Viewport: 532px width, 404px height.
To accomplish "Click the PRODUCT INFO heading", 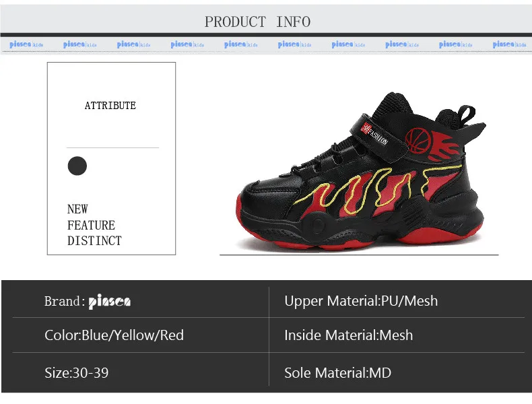I will coord(257,22).
